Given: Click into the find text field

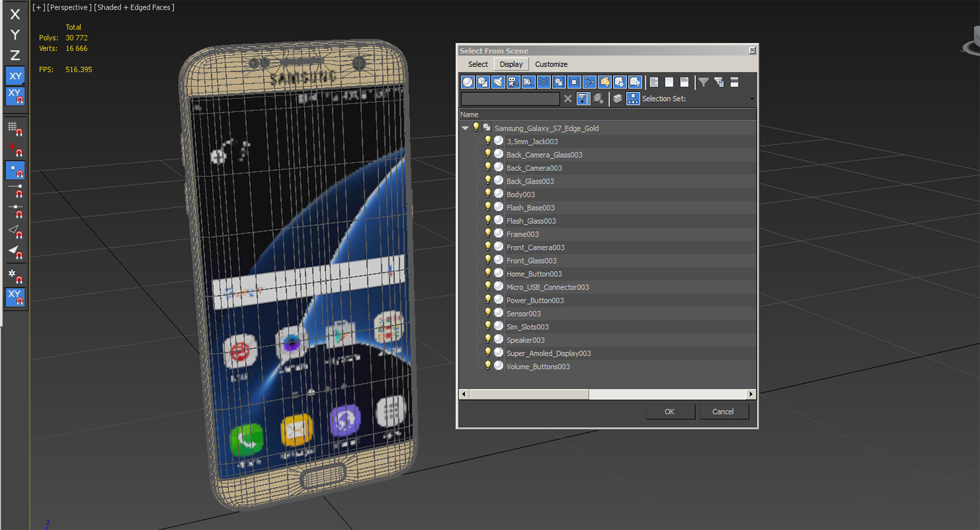Looking at the screenshot, I should pyautogui.click(x=510, y=99).
